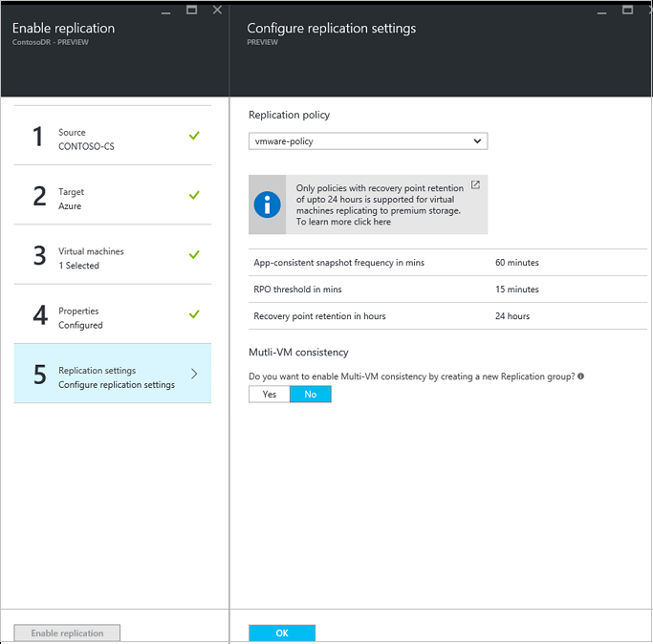Expand the Replication settings step chevron
653x644 pixels.
(x=194, y=374)
